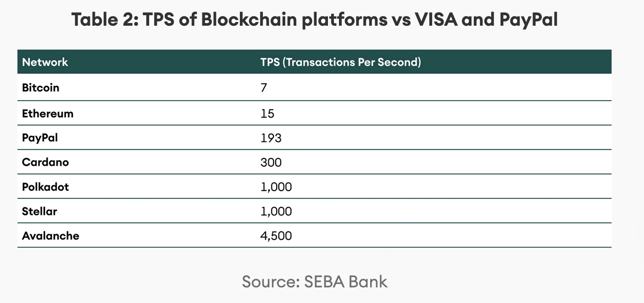
Task: Click Cardano's TPS value 300
Action: click(271, 162)
